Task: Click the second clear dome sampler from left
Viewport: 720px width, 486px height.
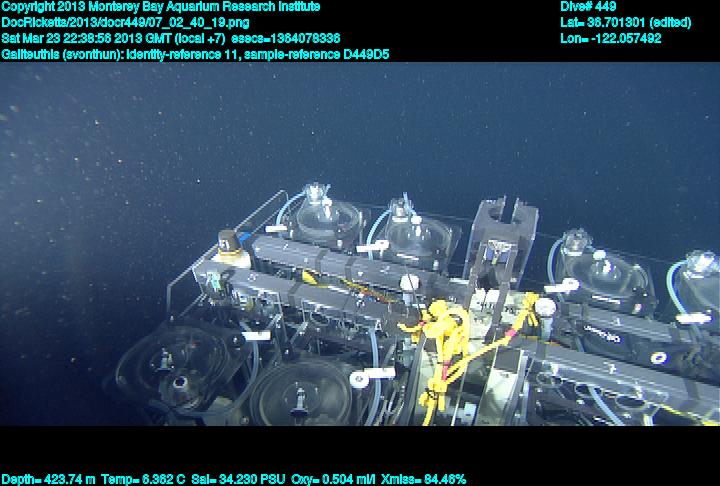Action: point(408,231)
